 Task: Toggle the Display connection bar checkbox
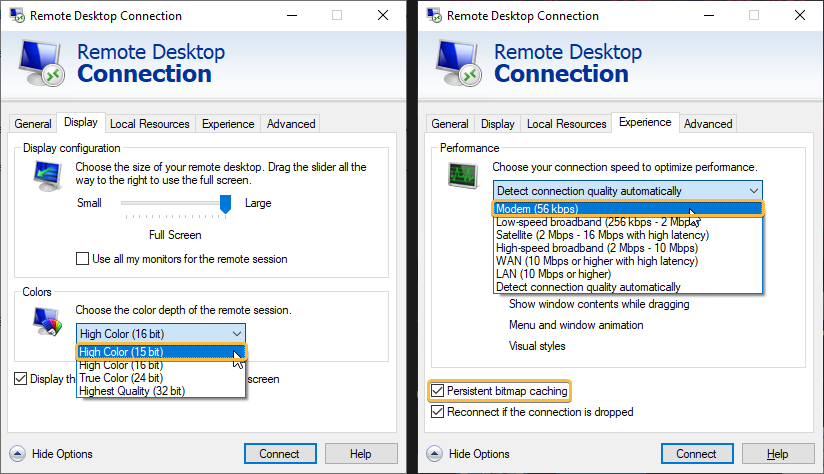(x=20, y=378)
